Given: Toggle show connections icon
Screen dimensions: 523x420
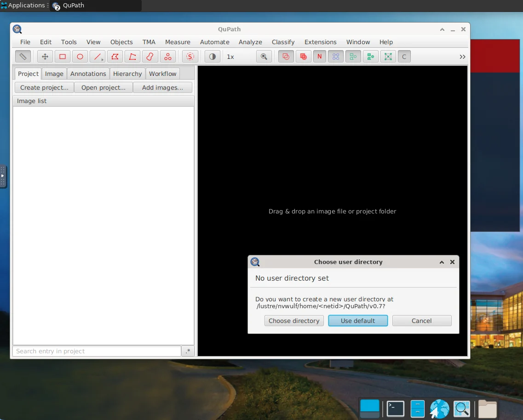Looking at the screenshot, I should coord(388,57).
